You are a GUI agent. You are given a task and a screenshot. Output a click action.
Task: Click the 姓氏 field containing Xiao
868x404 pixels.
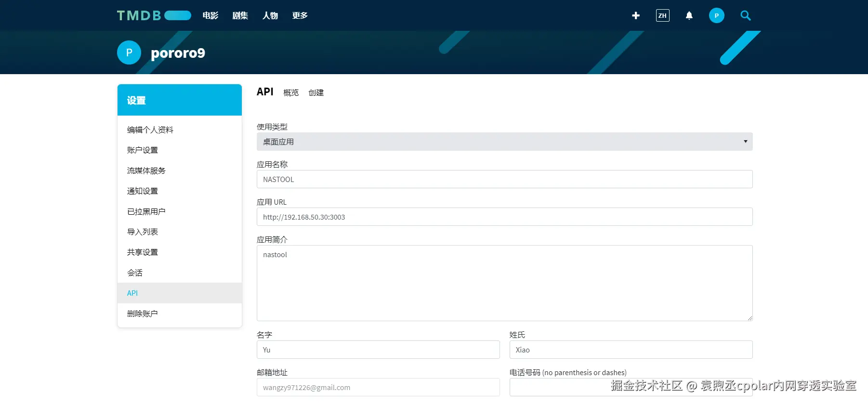click(x=631, y=350)
